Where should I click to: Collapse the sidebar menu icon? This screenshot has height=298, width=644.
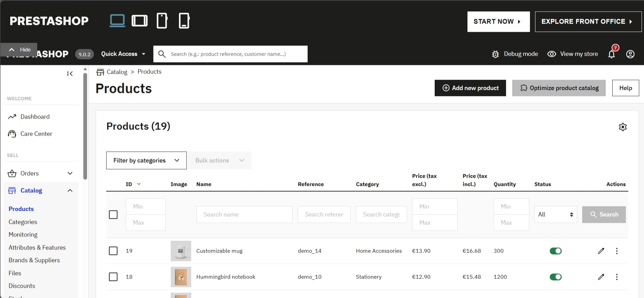[70, 73]
